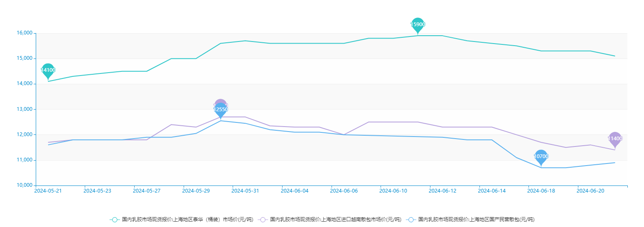Click the 10700 low marker pin

(x=541, y=156)
